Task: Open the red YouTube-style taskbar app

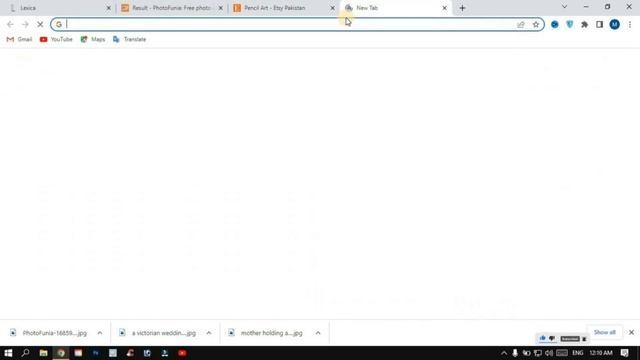Action: pos(182,353)
